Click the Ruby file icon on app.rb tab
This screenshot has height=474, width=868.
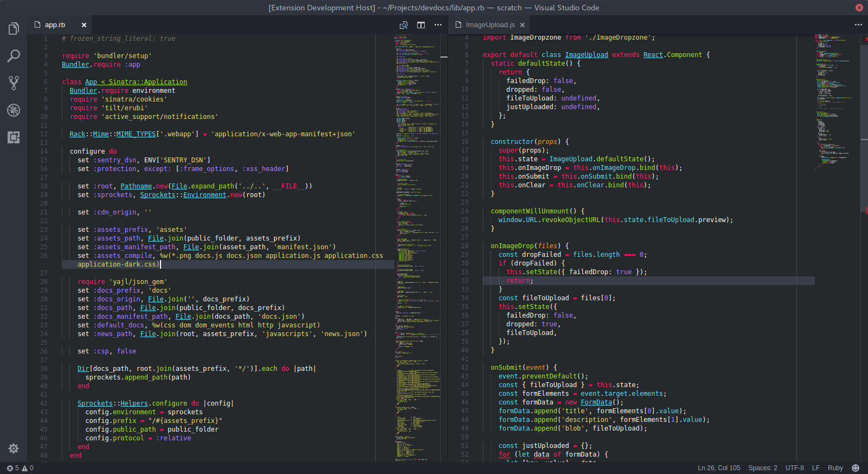coord(37,24)
